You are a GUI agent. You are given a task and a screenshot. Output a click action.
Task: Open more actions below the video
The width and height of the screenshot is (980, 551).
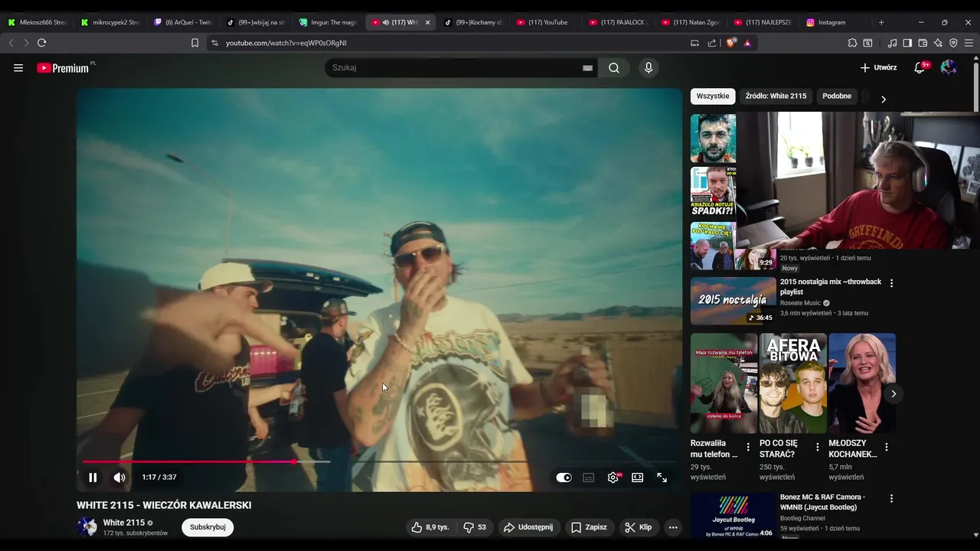pos(673,527)
